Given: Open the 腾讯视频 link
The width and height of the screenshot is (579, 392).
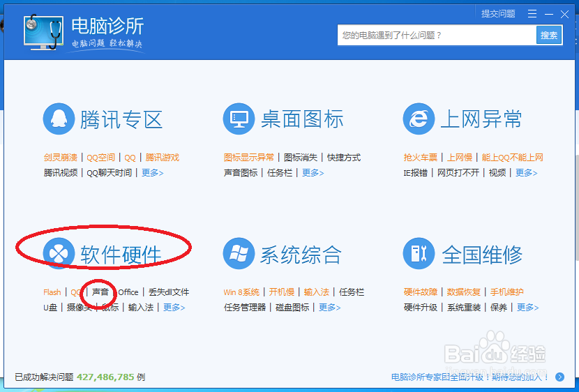Looking at the screenshot, I should click(x=61, y=173).
